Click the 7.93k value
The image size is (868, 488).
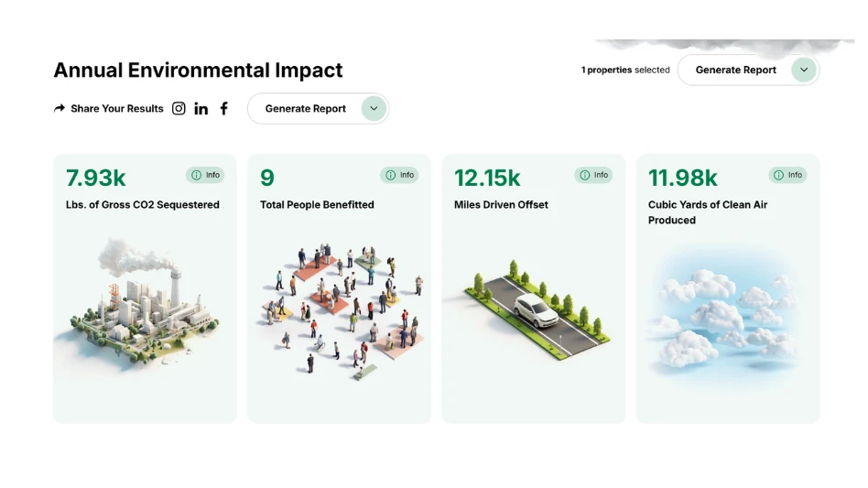pos(96,178)
